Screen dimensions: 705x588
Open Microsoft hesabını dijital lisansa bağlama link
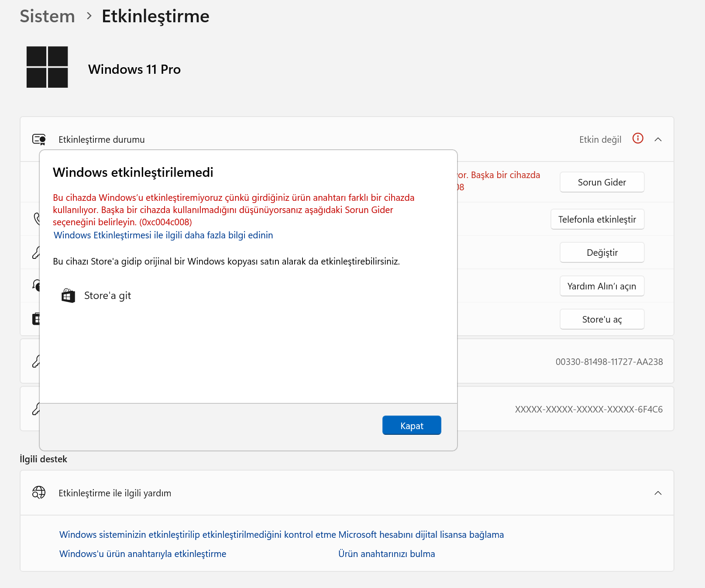point(421,534)
